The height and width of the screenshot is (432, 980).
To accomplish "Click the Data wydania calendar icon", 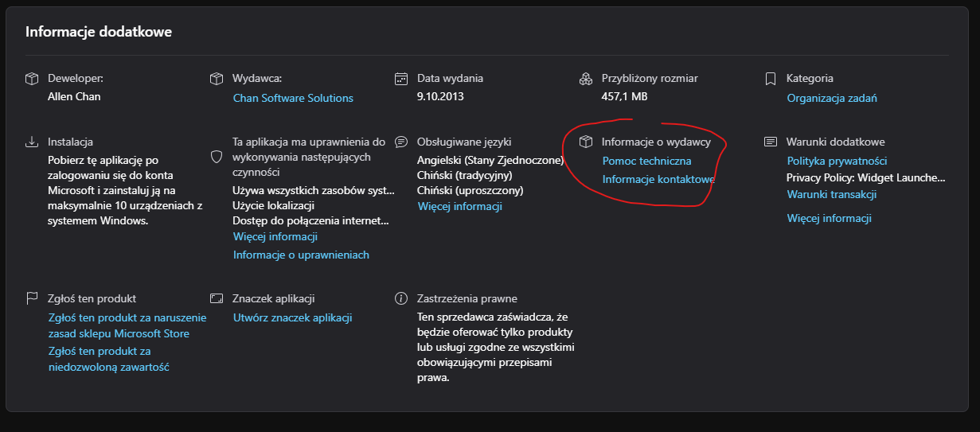I will [401, 79].
